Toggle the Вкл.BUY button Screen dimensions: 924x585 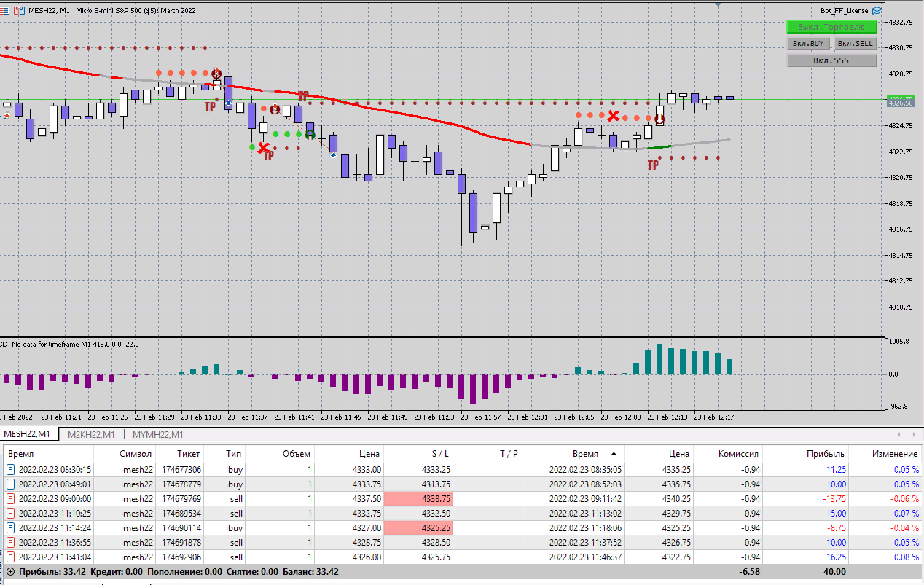click(808, 44)
